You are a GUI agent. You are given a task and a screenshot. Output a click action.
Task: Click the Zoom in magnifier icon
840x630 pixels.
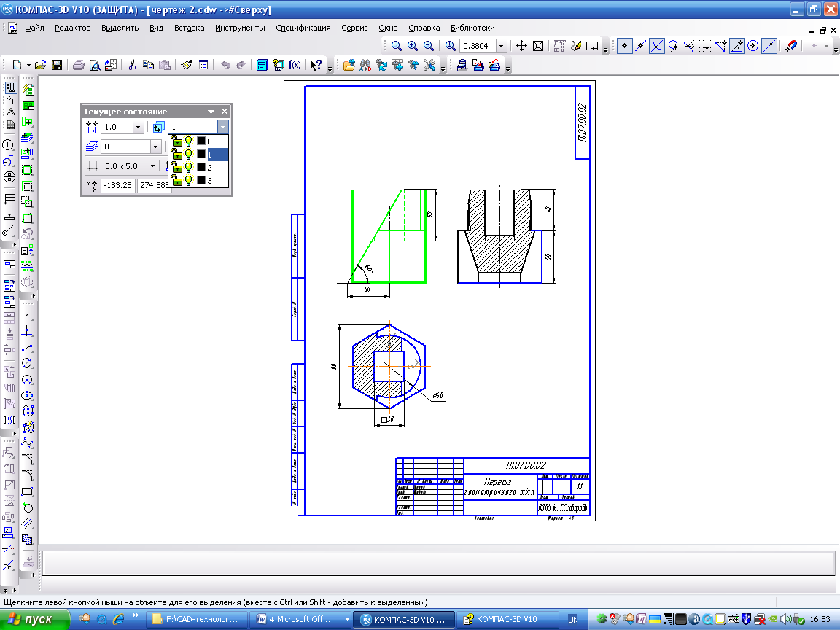click(x=413, y=46)
